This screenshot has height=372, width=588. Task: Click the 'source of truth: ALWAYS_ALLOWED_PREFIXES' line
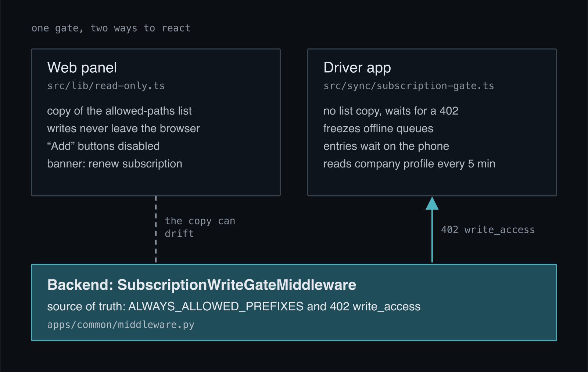coord(234,307)
